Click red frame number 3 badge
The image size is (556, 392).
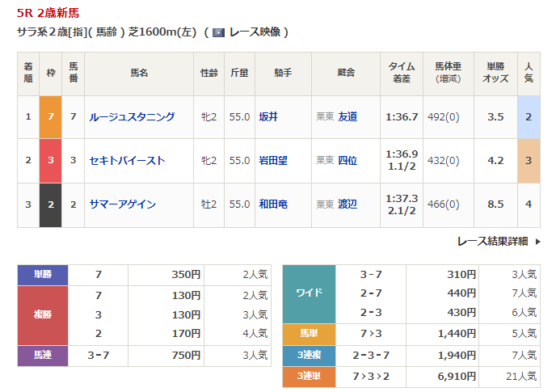51,161
